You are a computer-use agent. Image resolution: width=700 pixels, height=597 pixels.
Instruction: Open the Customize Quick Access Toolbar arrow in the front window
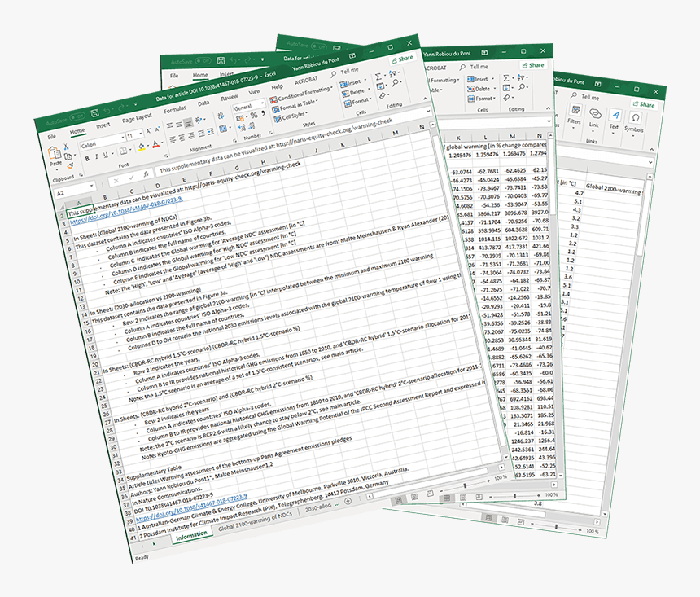[x=135, y=104]
